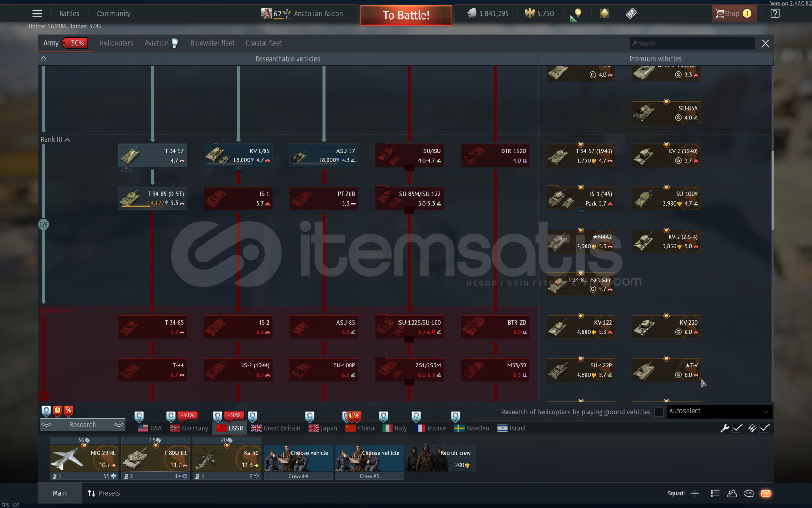The image size is (812, 508).
Task: Open the Shop button
Action: [x=734, y=14]
